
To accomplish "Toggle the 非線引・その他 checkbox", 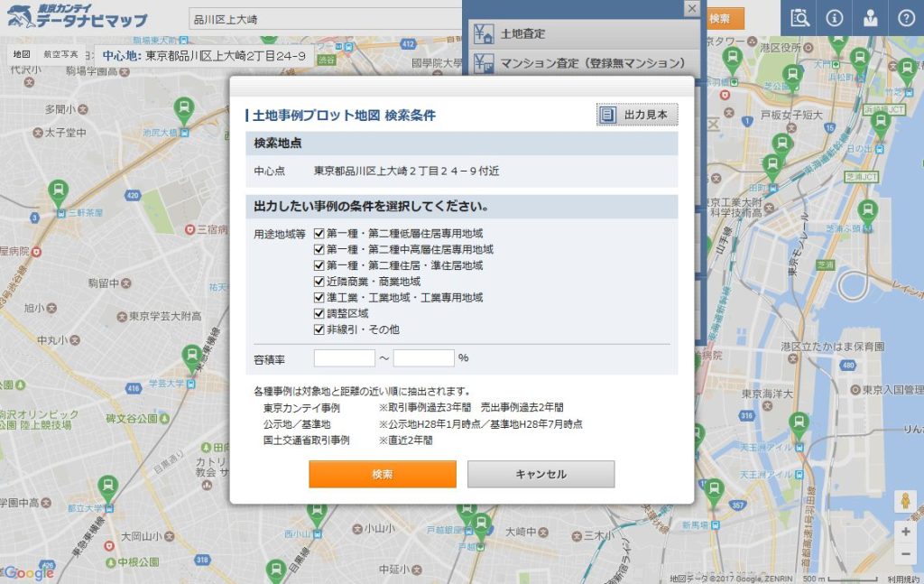I will click(319, 329).
